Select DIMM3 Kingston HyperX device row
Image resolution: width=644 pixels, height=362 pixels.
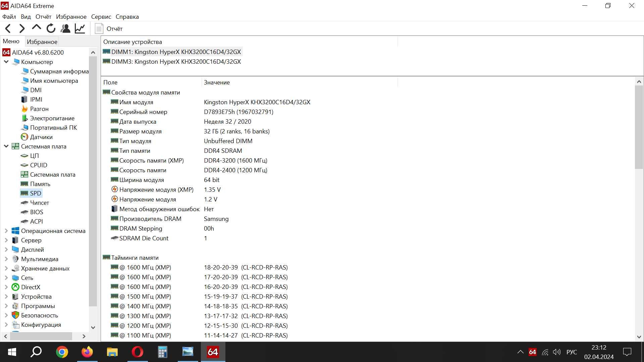coord(172,62)
